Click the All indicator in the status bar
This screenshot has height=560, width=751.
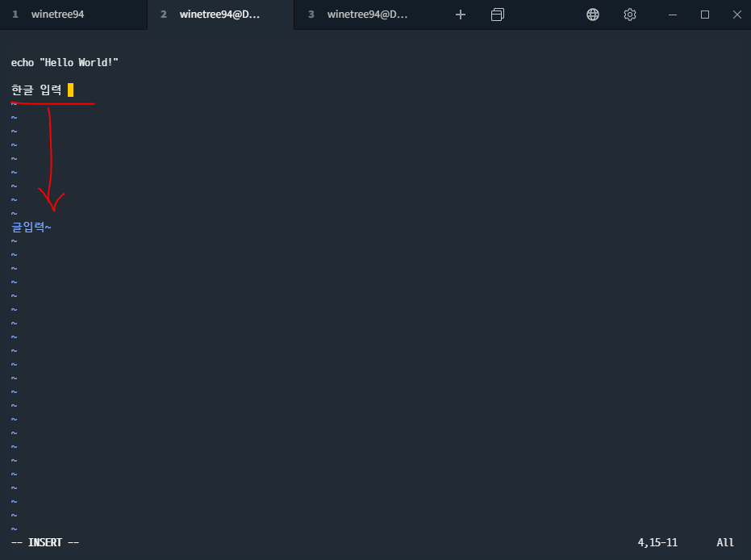click(724, 541)
